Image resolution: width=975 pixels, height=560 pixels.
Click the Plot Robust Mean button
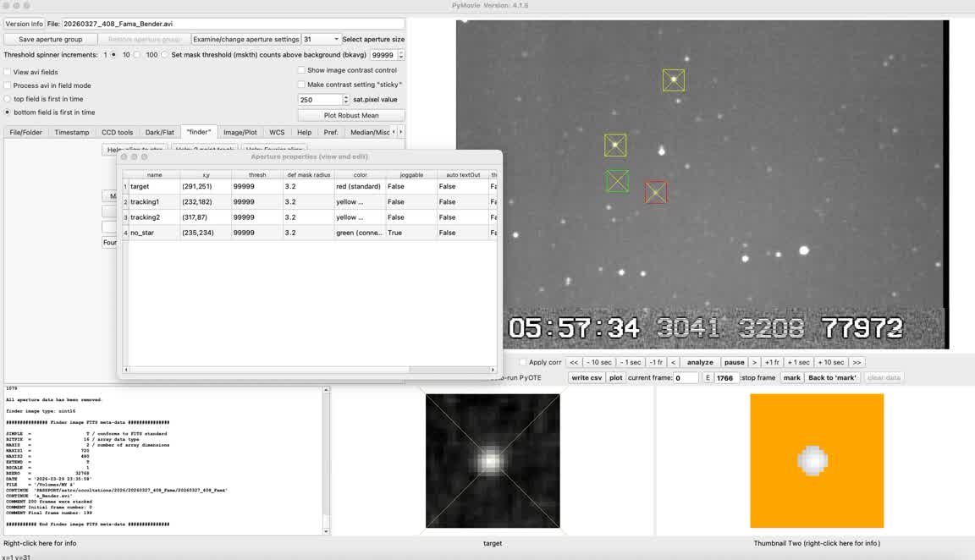click(x=350, y=115)
